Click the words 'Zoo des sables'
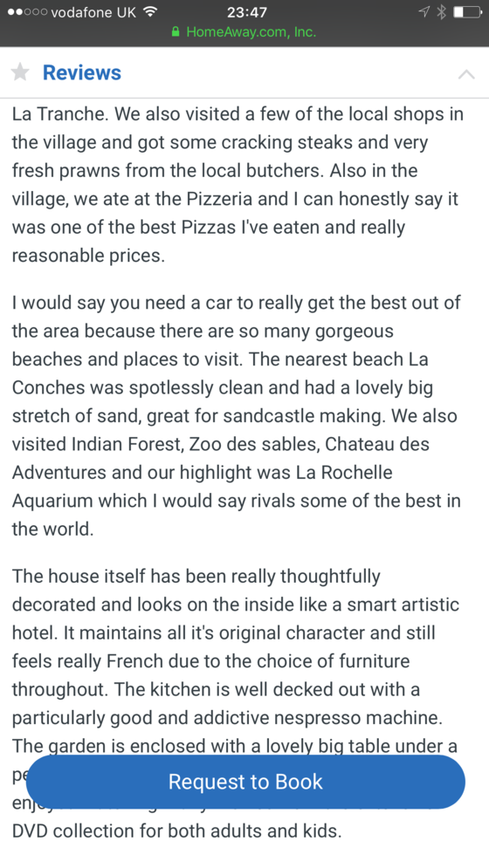489x868 pixels. [x=254, y=444]
